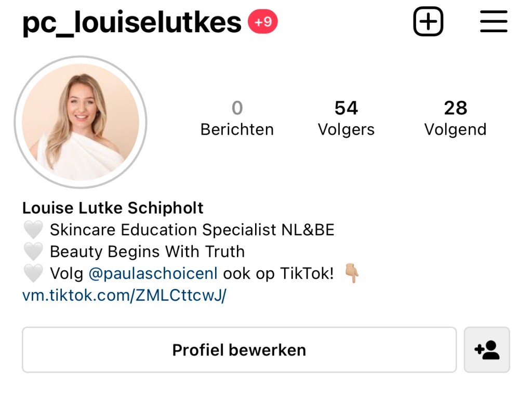Open the @paulaschoicenl mention link
The width and height of the screenshot is (532, 397).
pyautogui.click(x=153, y=273)
